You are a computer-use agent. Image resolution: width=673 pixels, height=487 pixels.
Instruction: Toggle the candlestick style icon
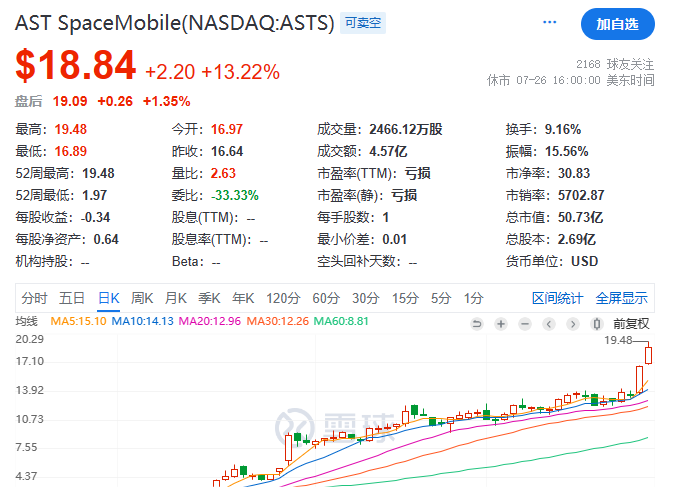pos(597,324)
